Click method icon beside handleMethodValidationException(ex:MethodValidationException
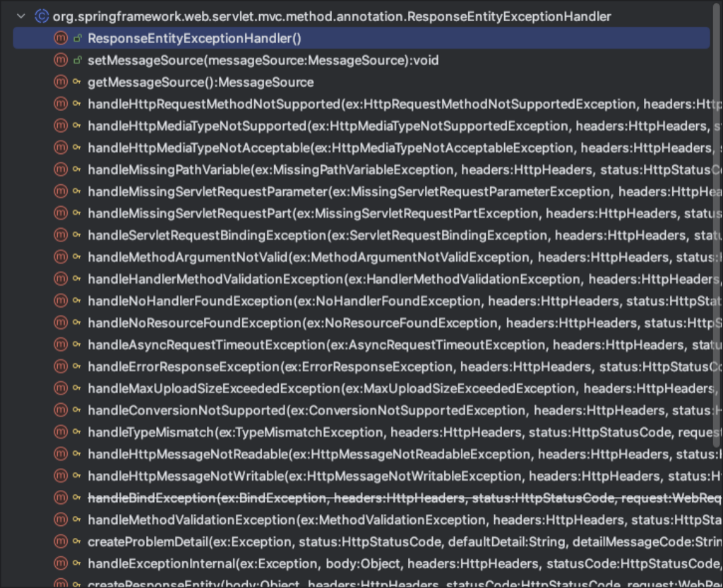723x588 pixels. (61, 520)
